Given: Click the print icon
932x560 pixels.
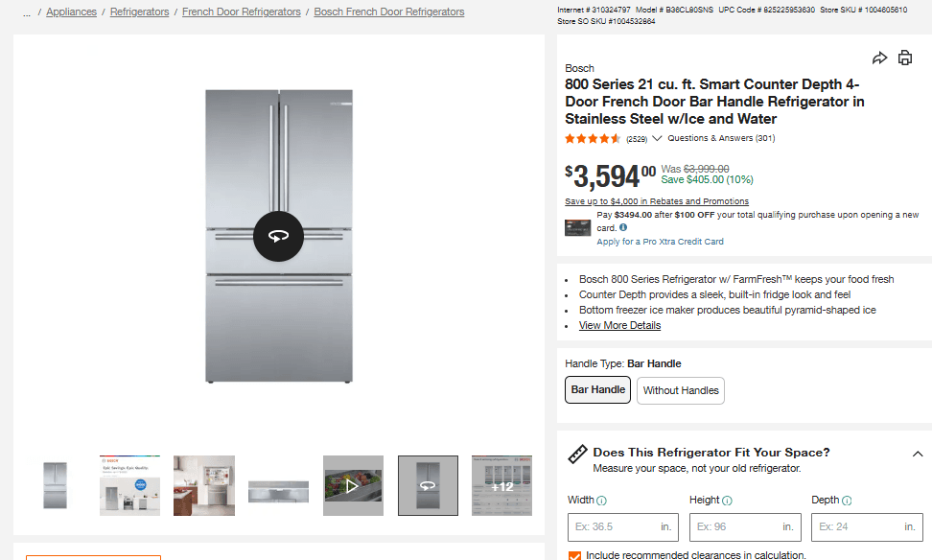Looking at the screenshot, I should coord(905,57).
